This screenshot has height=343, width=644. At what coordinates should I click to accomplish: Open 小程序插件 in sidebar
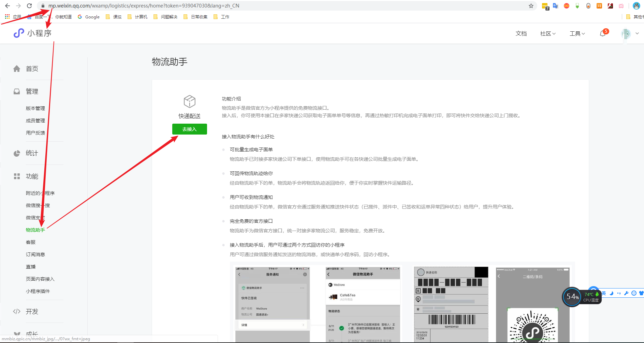tap(38, 291)
